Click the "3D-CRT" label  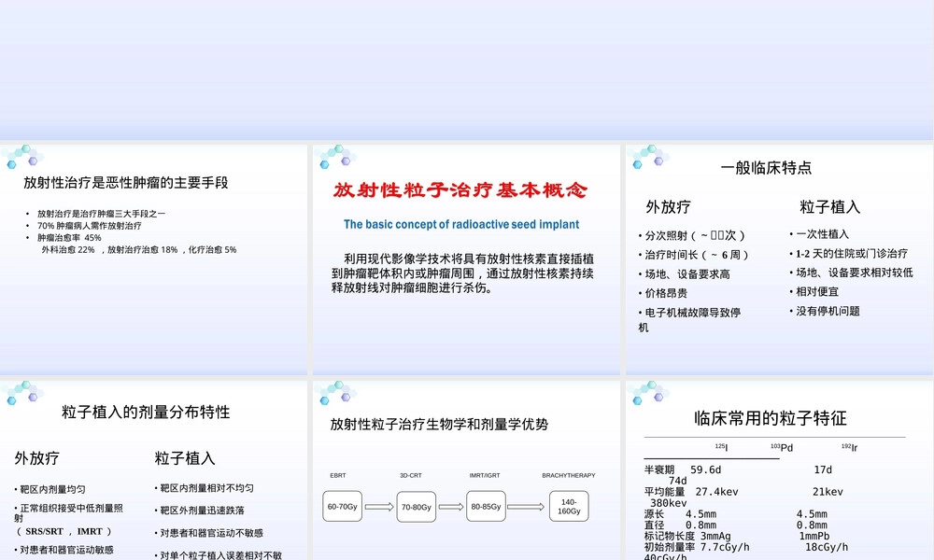411,475
